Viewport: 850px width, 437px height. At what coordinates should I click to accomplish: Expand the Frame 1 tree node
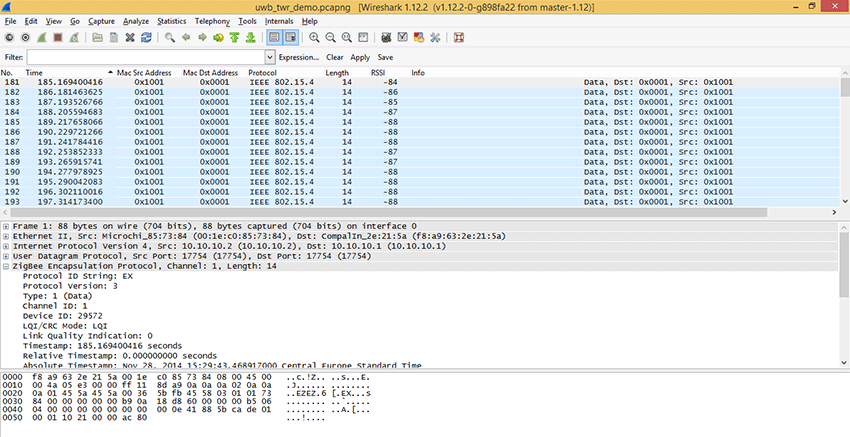click(7, 226)
